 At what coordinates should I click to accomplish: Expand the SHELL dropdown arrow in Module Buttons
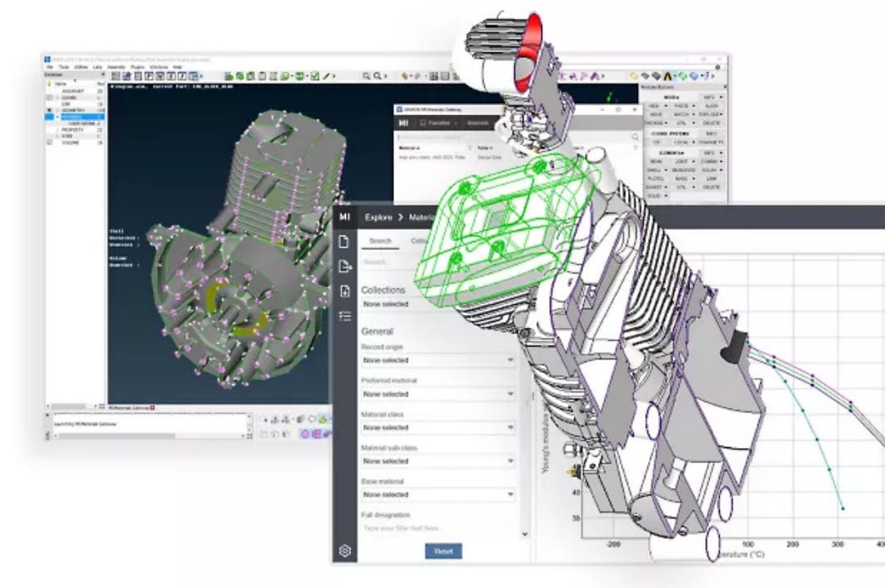[x=666, y=169]
